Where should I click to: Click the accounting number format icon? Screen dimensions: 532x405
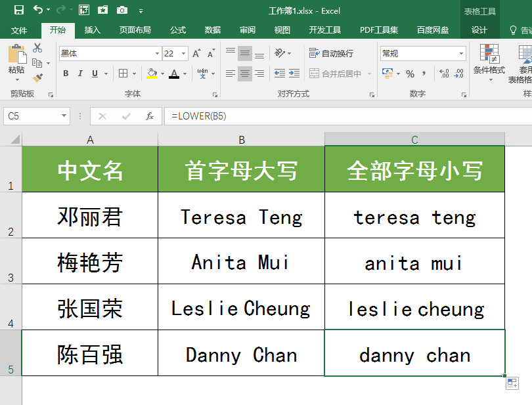click(x=388, y=74)
